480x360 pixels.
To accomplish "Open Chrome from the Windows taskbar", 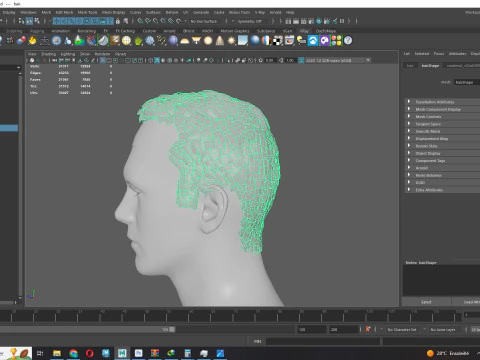I will click(x=73, y=353).
